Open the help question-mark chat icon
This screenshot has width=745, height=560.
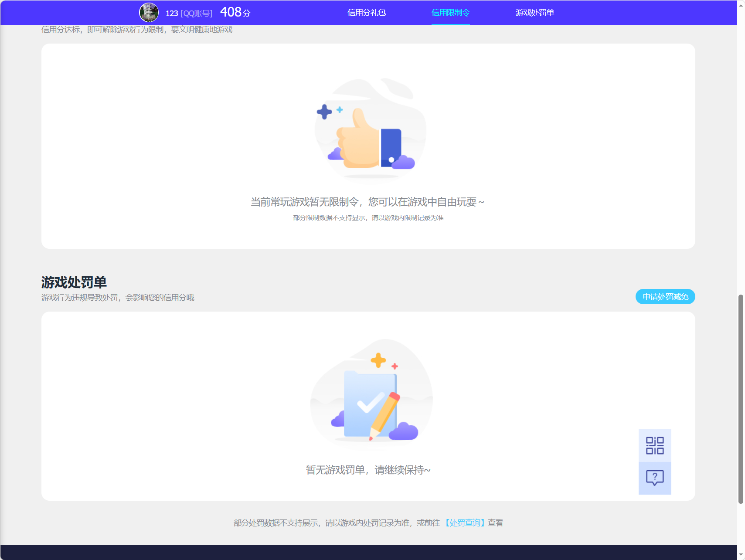(x=655, y=478)
